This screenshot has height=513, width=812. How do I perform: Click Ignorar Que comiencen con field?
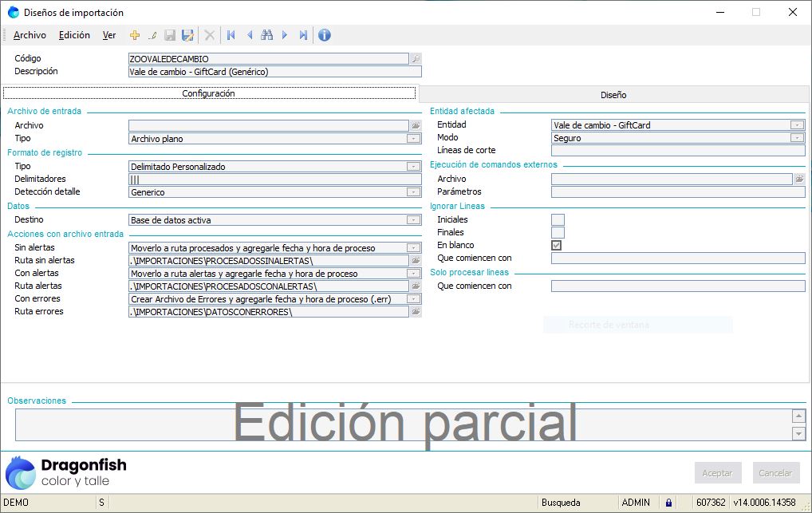678,258
